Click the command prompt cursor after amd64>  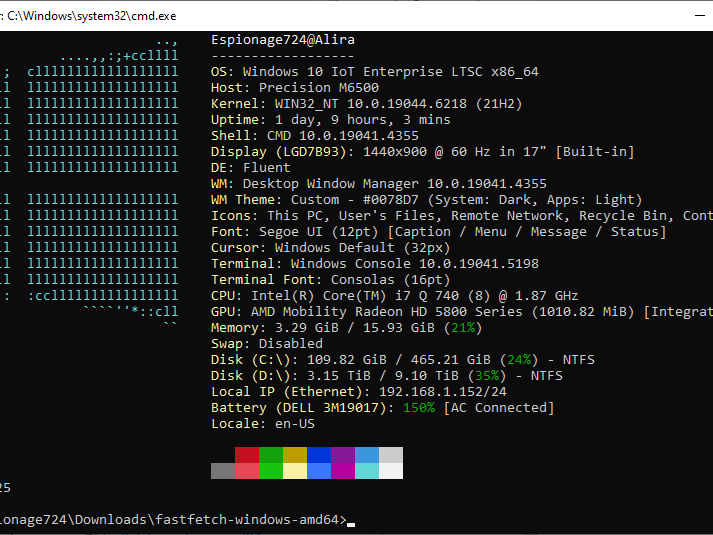click(351, 522)
